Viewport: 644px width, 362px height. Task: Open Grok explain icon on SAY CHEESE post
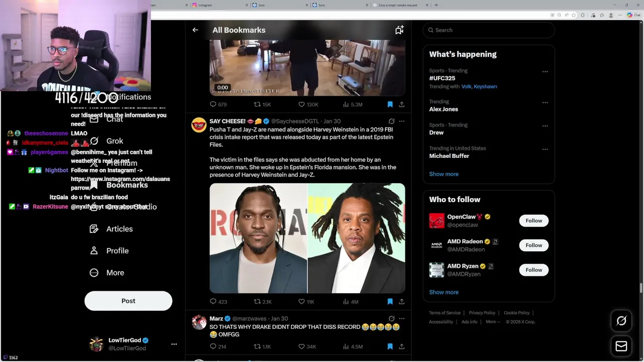point(391,121)
